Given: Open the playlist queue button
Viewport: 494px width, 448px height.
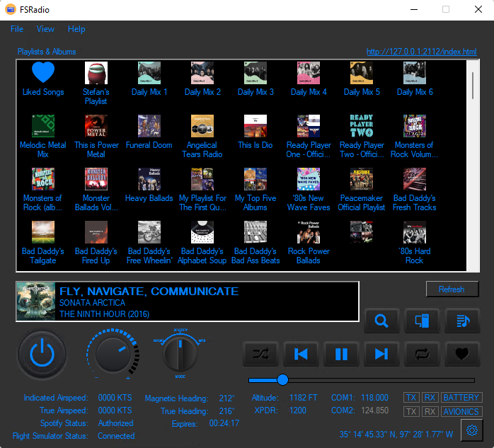Looking at the screenshot, I should click(462, 321).
